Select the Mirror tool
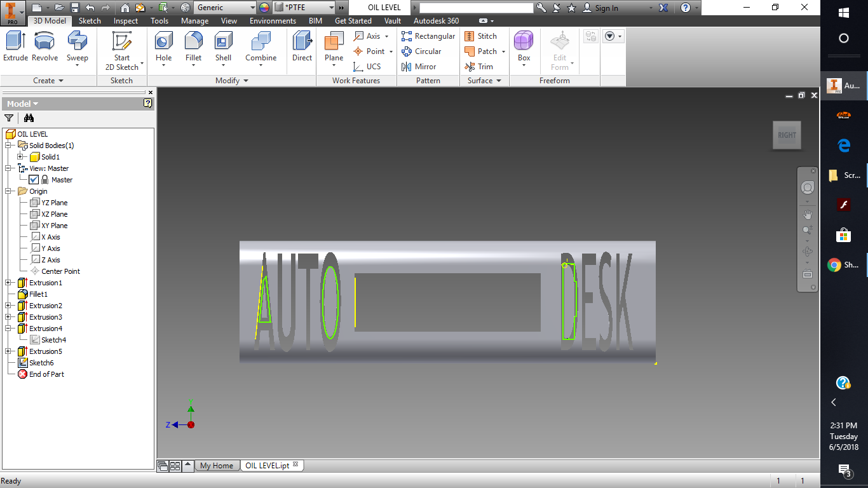The image size is (868, 488). (x=419, y=67)
